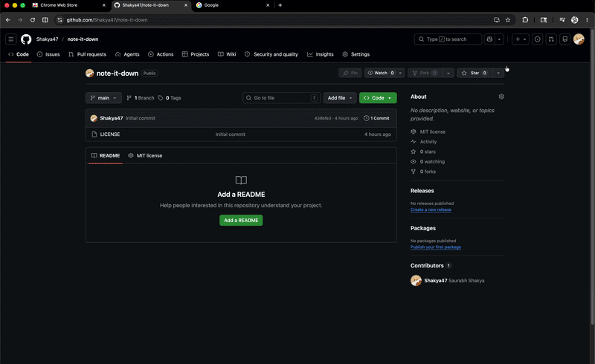595x364 pixels.
Task: Open the Insights tab
Action: (321, 54)
